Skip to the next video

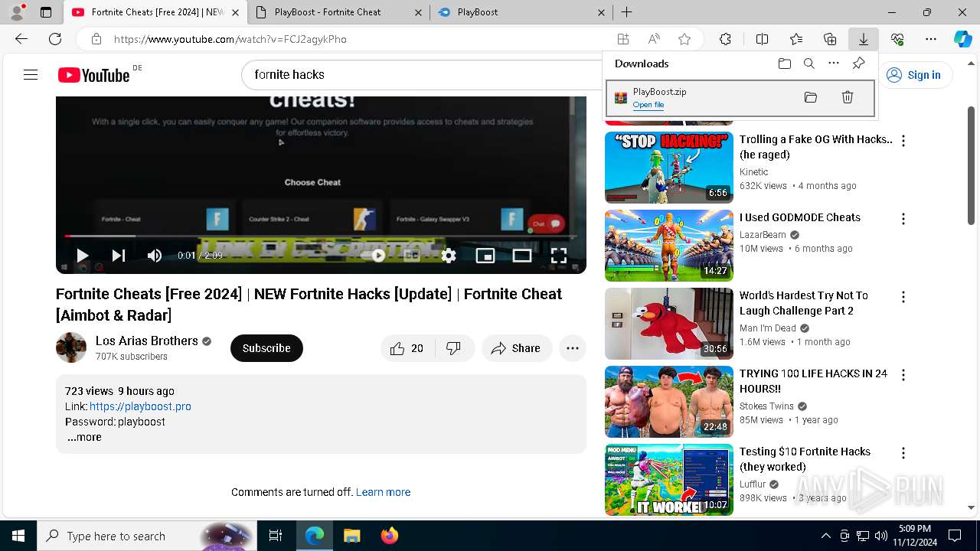(x=119, y=256)
